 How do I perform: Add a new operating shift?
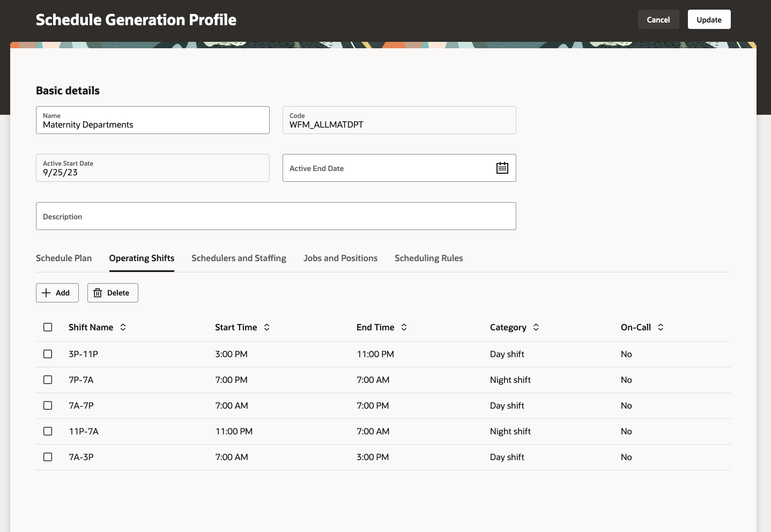(x=57, y=293)
